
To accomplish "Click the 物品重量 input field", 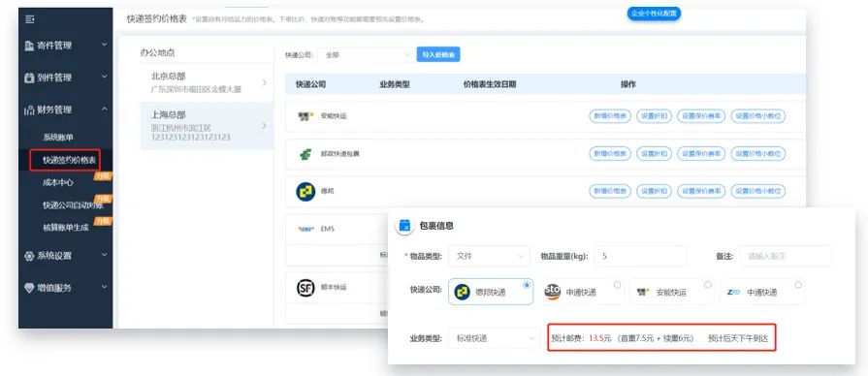I will pos(640,257).
